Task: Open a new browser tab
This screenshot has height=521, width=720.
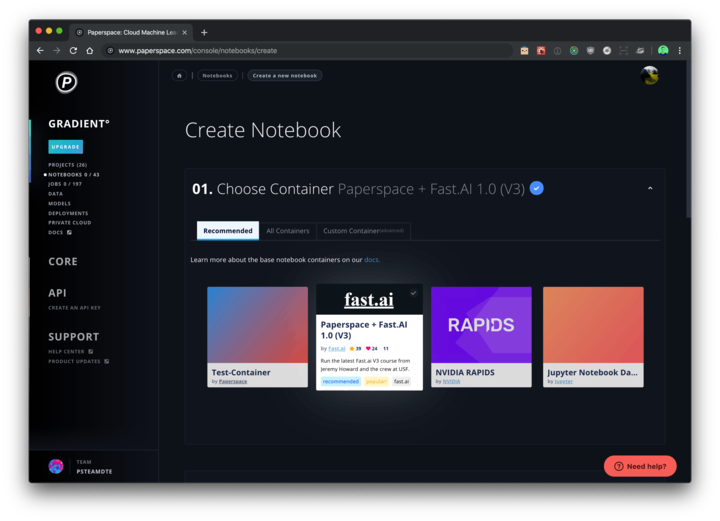Action: tap(204, 33)
